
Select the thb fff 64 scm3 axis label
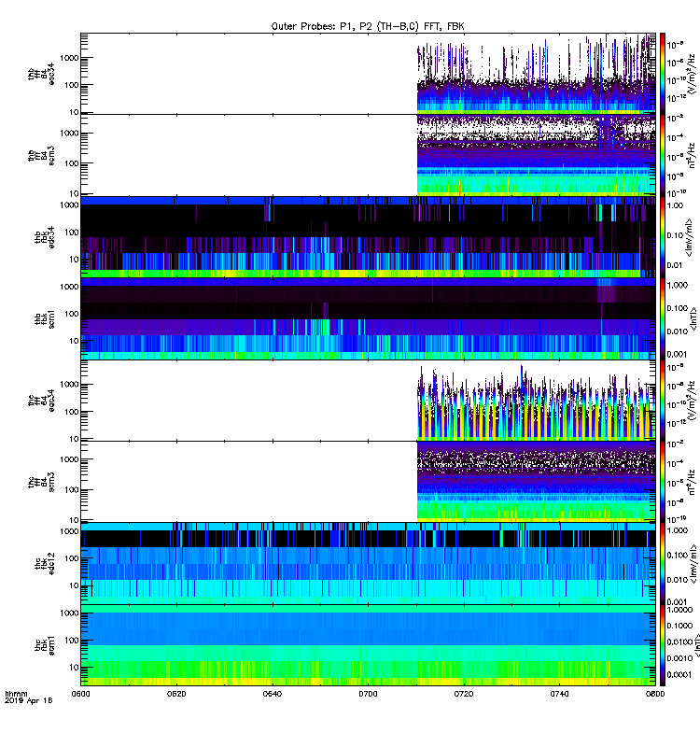[41, 156]
